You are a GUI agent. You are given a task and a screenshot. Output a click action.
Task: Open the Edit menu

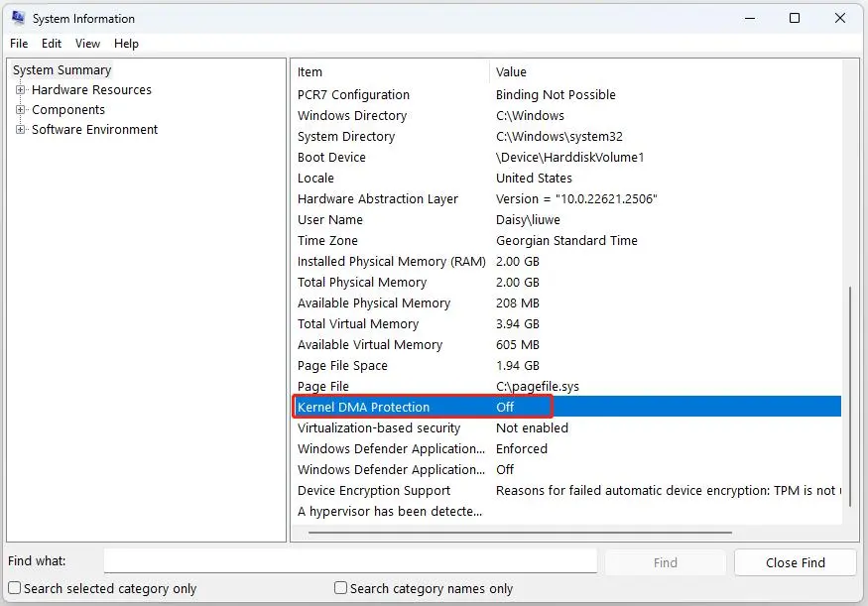tap(52, 44)
